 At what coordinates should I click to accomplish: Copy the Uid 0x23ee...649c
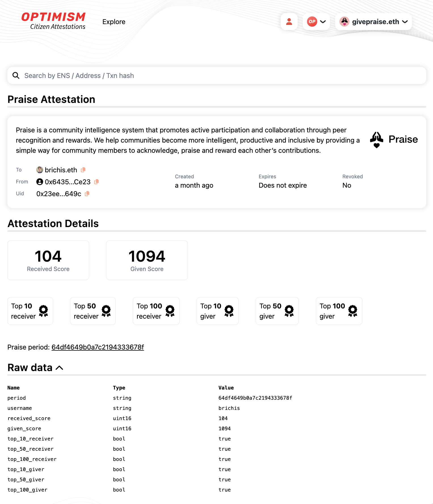tap(87, 194)
